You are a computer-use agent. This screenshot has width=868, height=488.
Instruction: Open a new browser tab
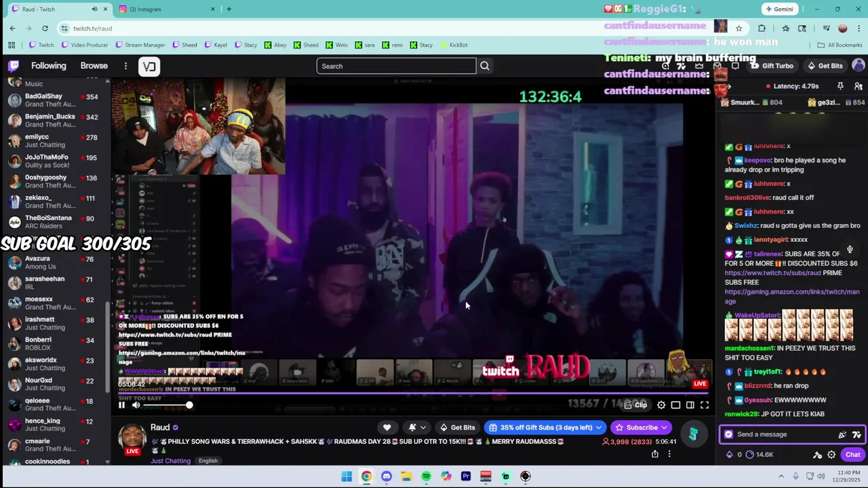point(229,9)
